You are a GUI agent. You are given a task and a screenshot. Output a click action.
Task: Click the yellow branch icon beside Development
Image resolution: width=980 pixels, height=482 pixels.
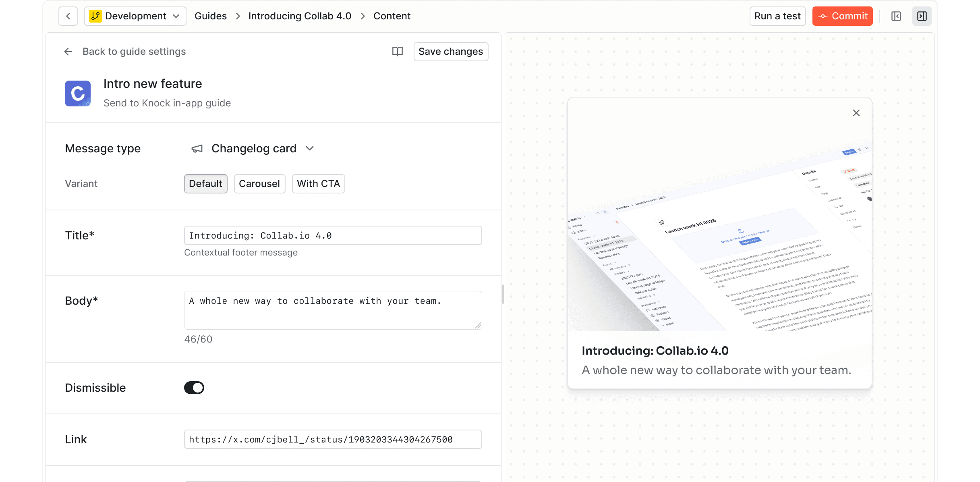pyautogui.click(x=95, y=16)
